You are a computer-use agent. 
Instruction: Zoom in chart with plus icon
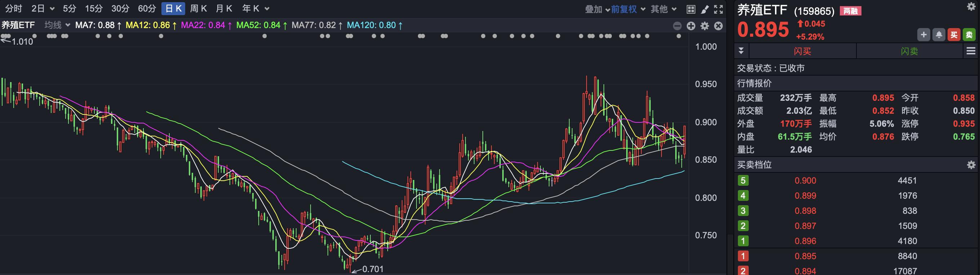pos(691,26)
